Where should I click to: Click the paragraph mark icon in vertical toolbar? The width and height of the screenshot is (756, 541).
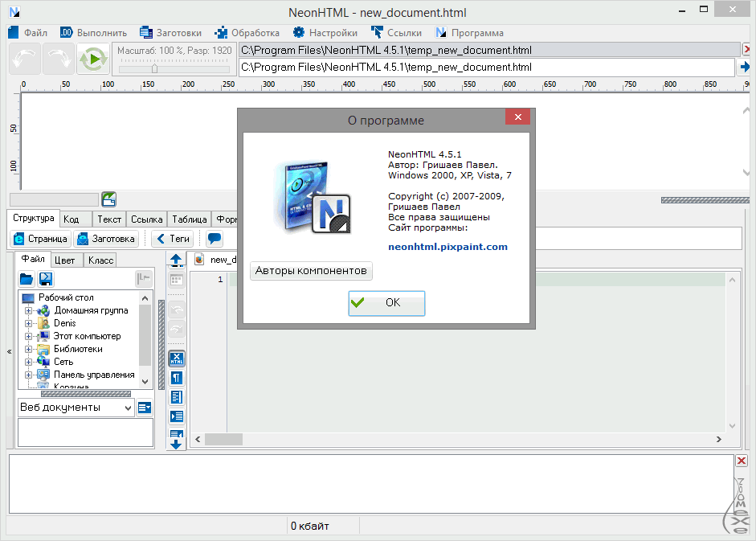coord(177,378)
